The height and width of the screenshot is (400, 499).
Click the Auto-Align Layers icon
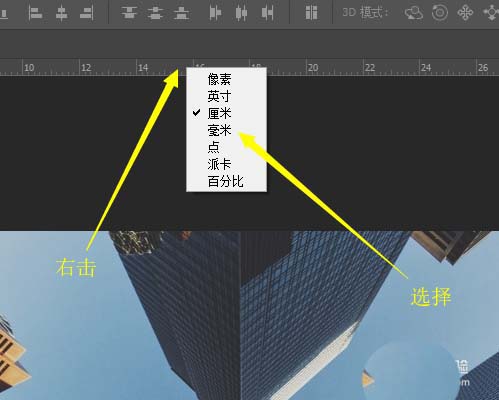[x=311, y=13]
